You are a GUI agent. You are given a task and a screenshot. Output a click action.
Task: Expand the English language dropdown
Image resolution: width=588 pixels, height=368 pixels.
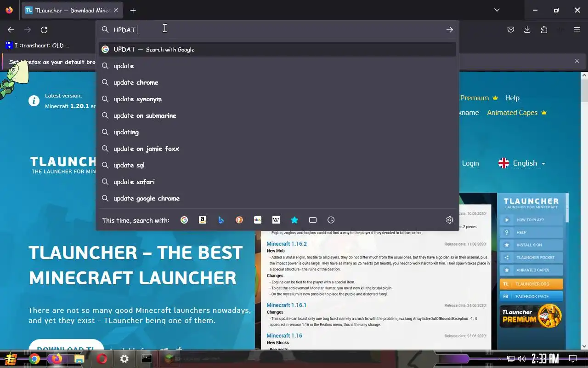pos(522,163)
